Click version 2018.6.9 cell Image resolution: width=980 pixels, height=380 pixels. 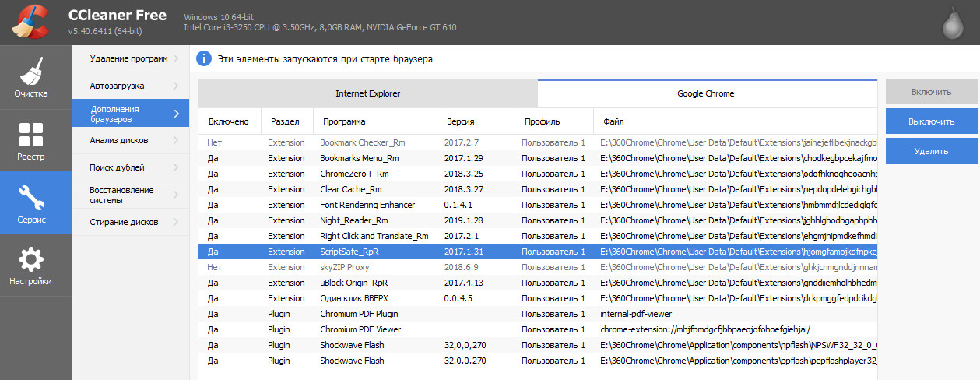tap(462, 267)
